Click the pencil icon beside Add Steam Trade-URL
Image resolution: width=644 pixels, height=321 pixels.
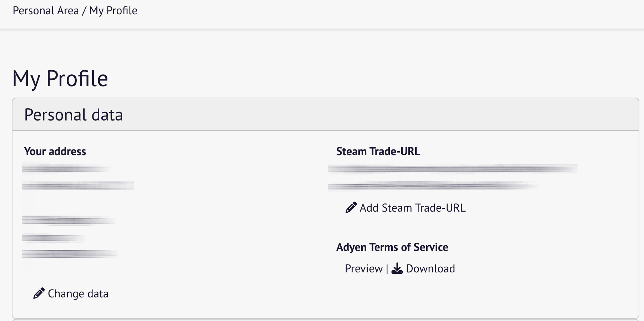pyautogui.click(x=351, y=208)
